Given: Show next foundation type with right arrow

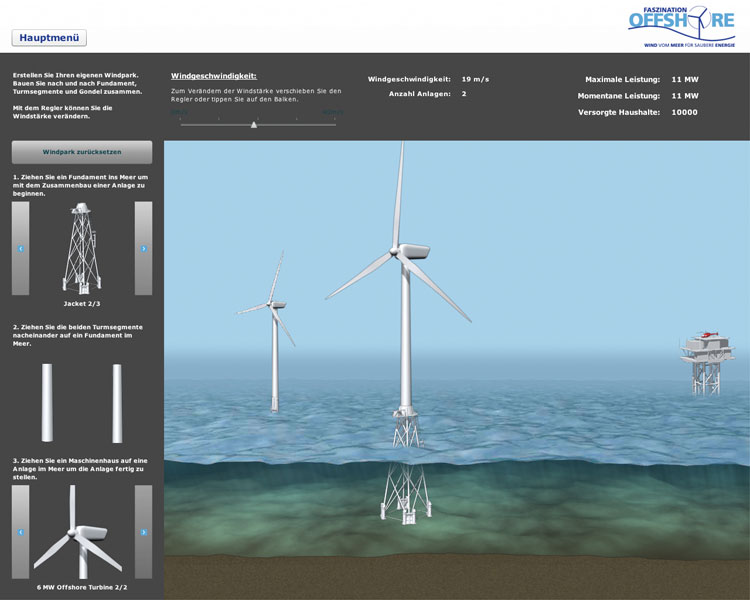Looking at the screenshot, I should (143, 248).
